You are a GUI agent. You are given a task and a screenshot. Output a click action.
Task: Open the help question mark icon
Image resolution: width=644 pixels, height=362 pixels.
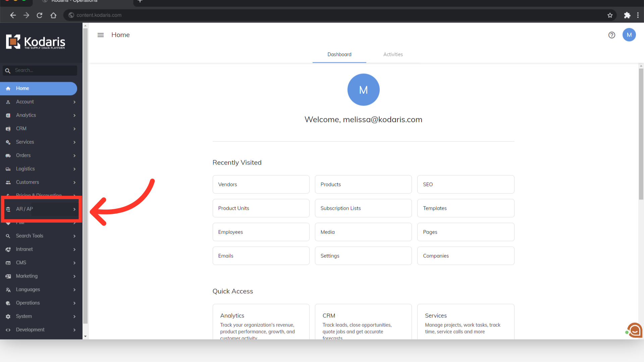(611, 35)
